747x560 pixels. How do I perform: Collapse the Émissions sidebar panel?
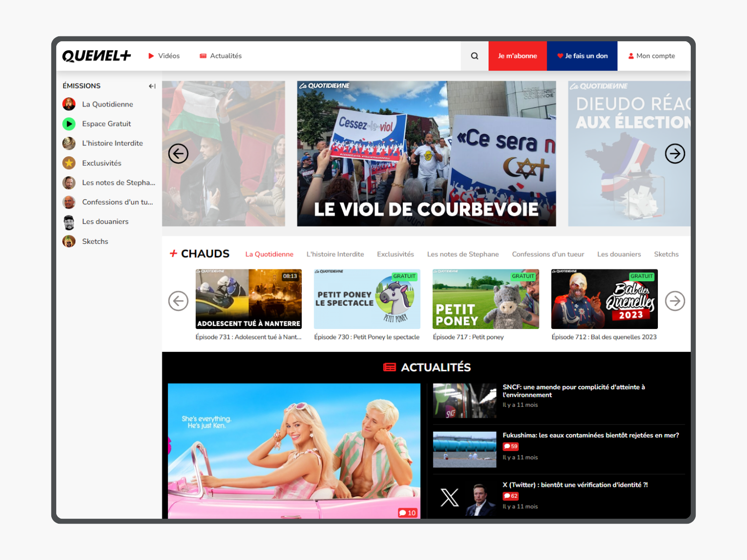(152, 86)
